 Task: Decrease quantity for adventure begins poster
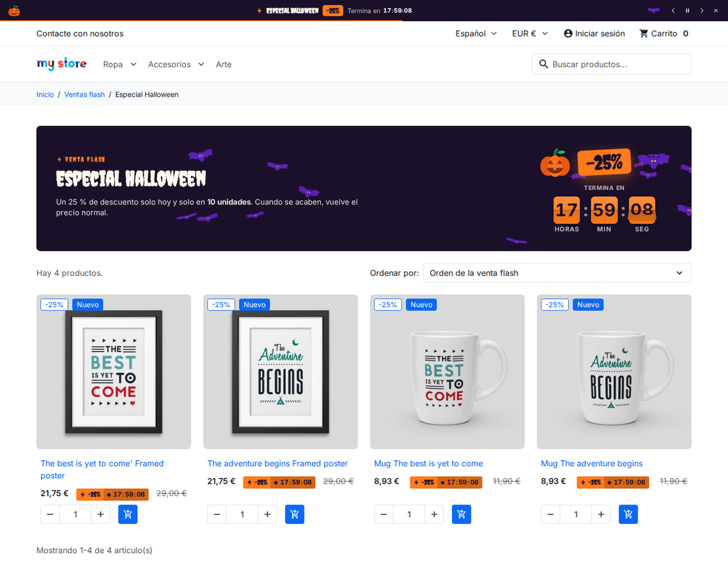[217, 514]
